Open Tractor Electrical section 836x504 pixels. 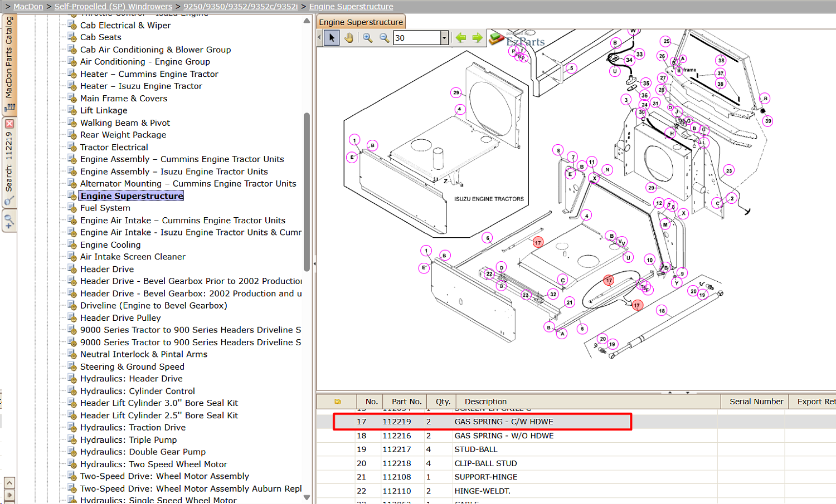tap(114, 147)
